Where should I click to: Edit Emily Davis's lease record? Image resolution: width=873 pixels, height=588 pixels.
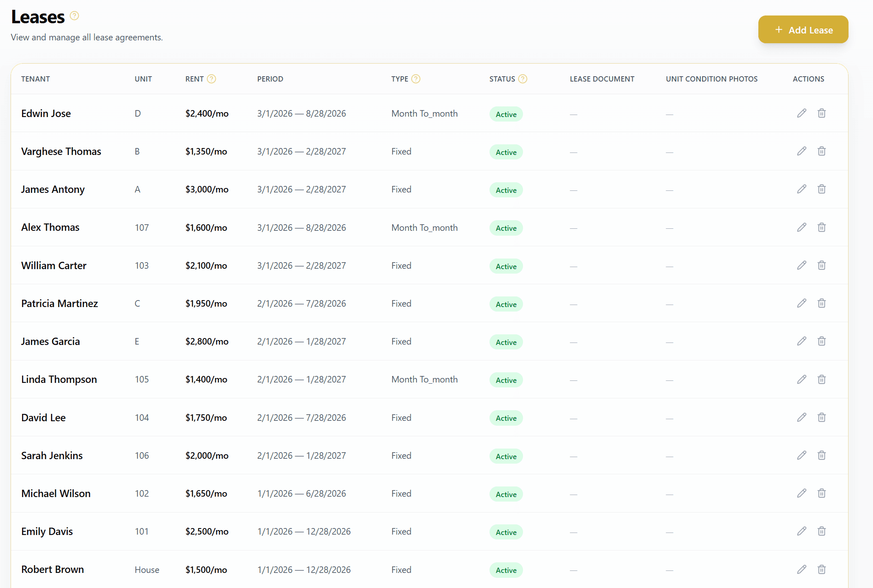tap(801, 531)
